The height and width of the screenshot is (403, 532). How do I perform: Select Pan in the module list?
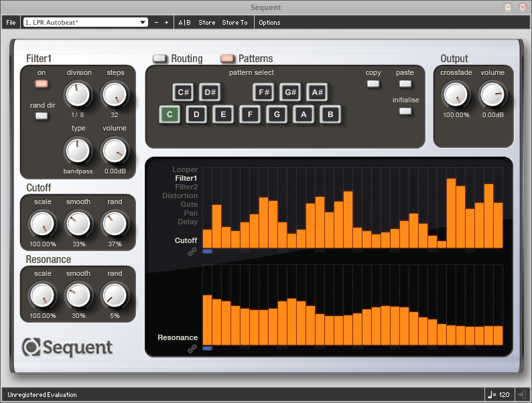tap(191, 213)
